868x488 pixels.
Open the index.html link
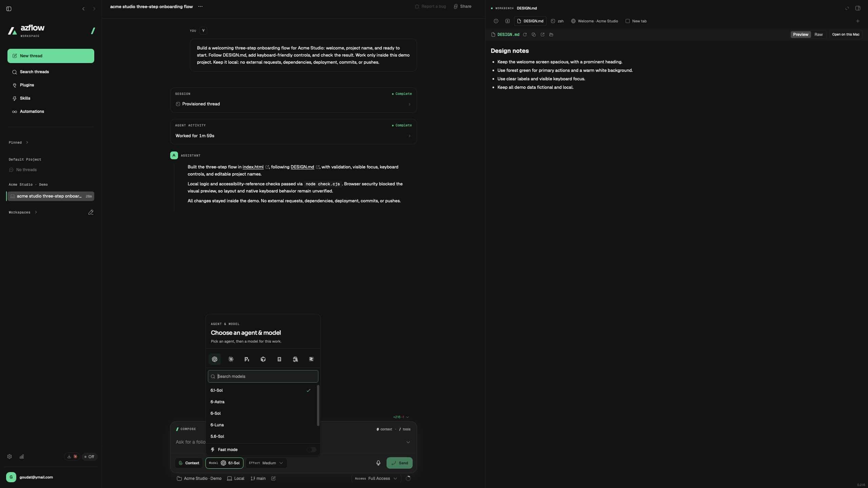pyautogui.click(x=253, y=167)
